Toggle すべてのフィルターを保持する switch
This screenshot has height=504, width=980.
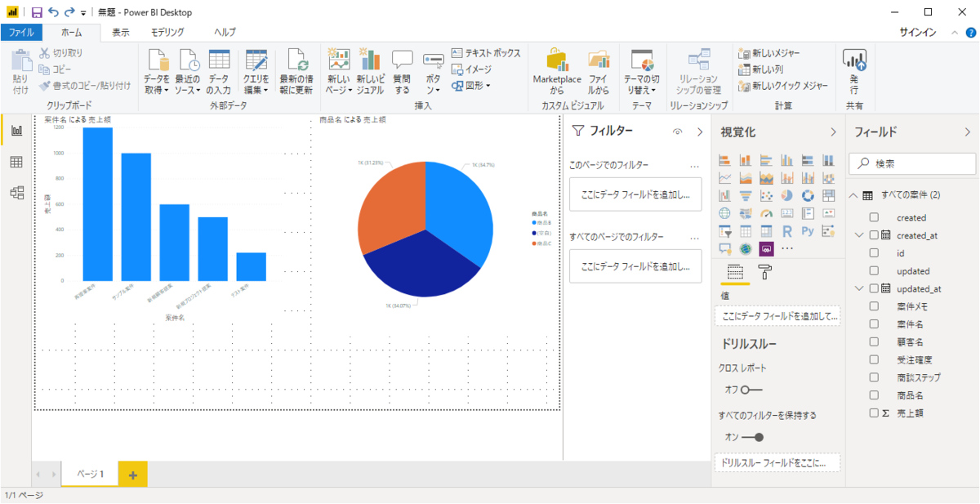pos(752,437)
